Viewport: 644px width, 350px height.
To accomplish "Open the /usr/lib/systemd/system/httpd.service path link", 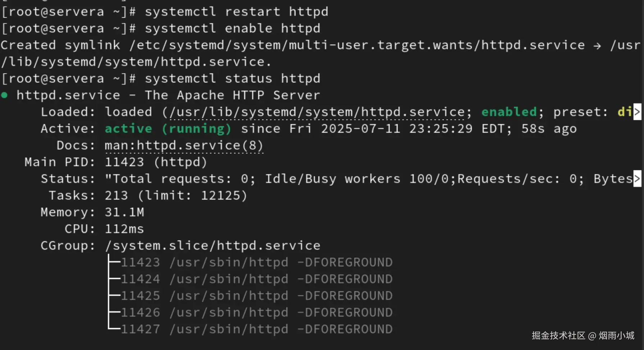I will (317, 112).
